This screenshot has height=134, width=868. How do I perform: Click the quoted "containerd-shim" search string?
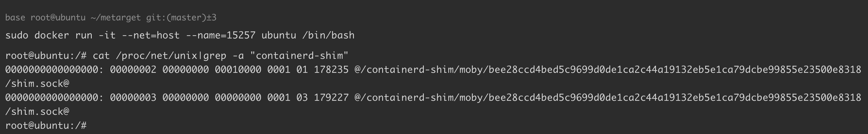tap(302, 56)
